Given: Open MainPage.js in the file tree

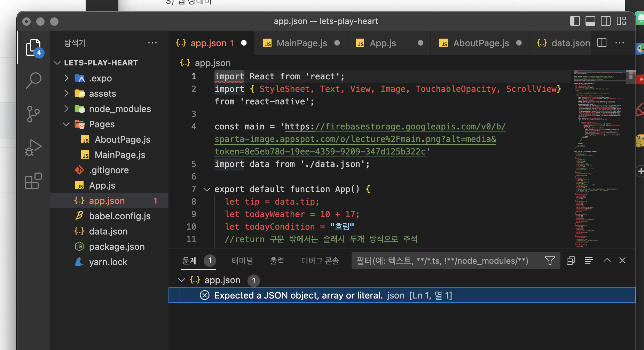Looking at the screenshot, I should (109, 155).
